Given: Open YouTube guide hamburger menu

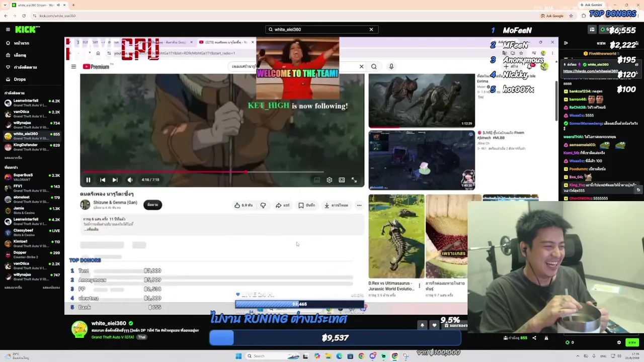Looking at the screenshot, I should 73,66.
